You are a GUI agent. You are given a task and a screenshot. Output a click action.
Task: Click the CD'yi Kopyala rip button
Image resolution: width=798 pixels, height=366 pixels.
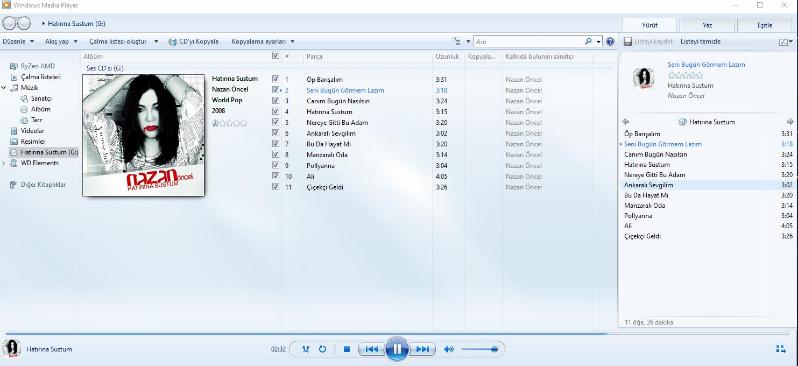coord(193,42)
